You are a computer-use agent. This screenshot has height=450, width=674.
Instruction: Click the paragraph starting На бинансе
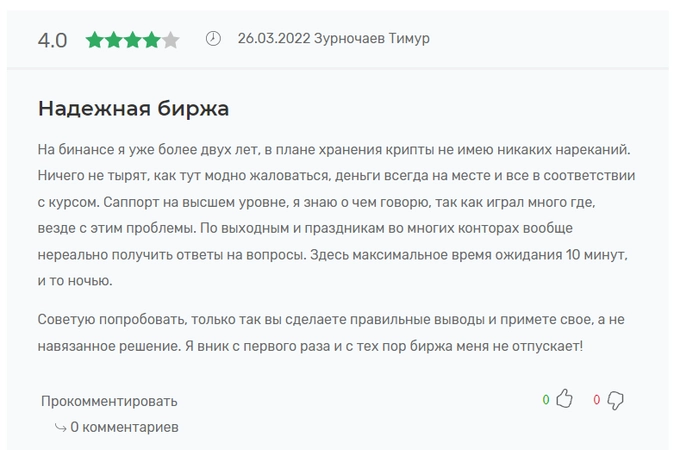click(x=337, y=215)
